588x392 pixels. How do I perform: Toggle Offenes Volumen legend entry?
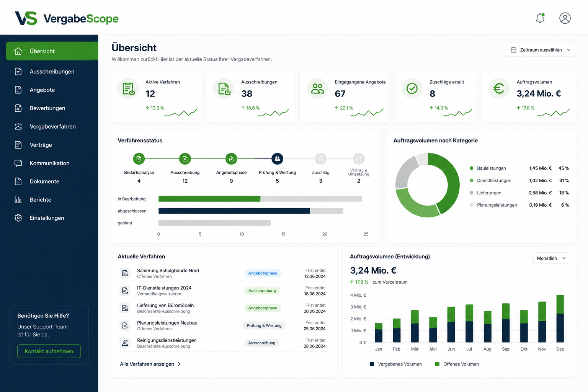[457, 364]
